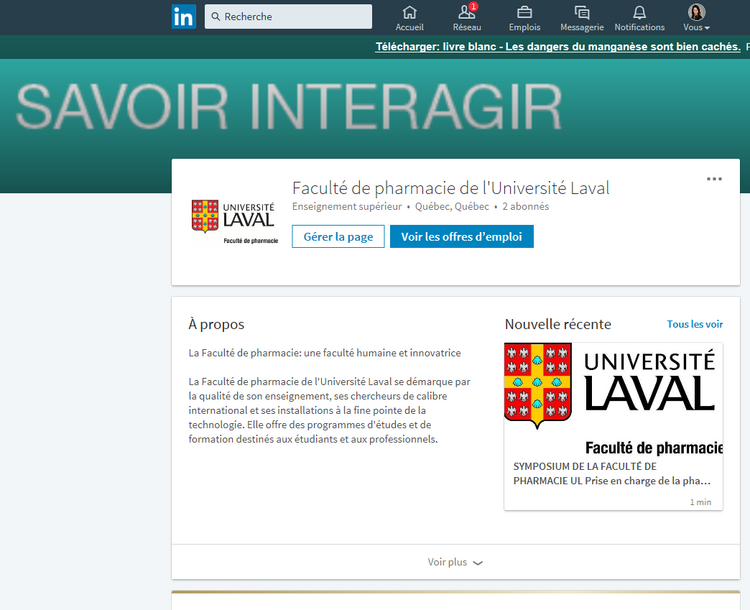The height and width of the screenshot is (610, 750).
Task: Open the Messagerie chat icon
Action: click(x=582, y=18)
